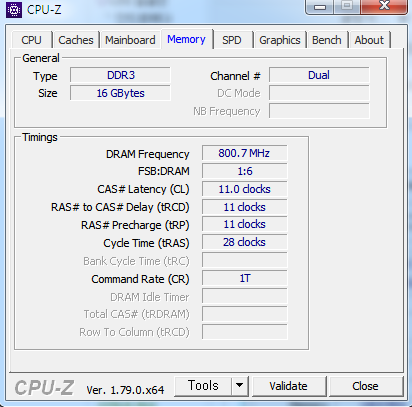Screen dimensions: 412x407
Task: Open the Graphics tab
Action: point(280,40)
